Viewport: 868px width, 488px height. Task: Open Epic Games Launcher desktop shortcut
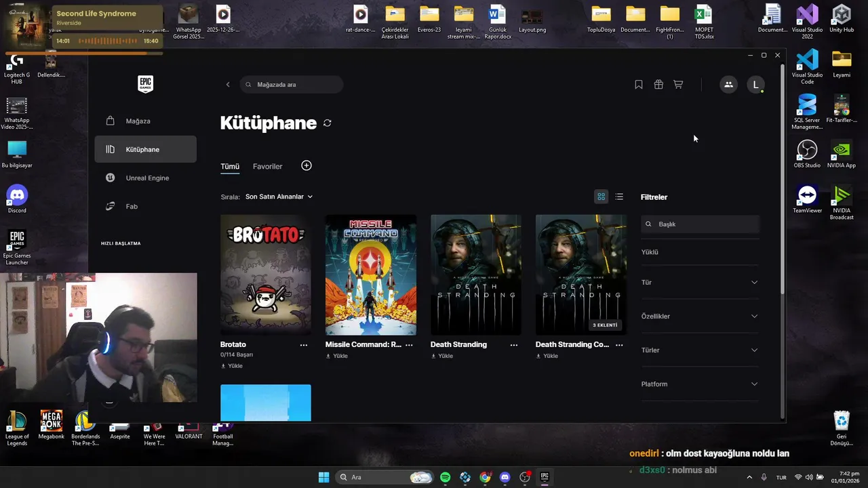click(17, 247)
